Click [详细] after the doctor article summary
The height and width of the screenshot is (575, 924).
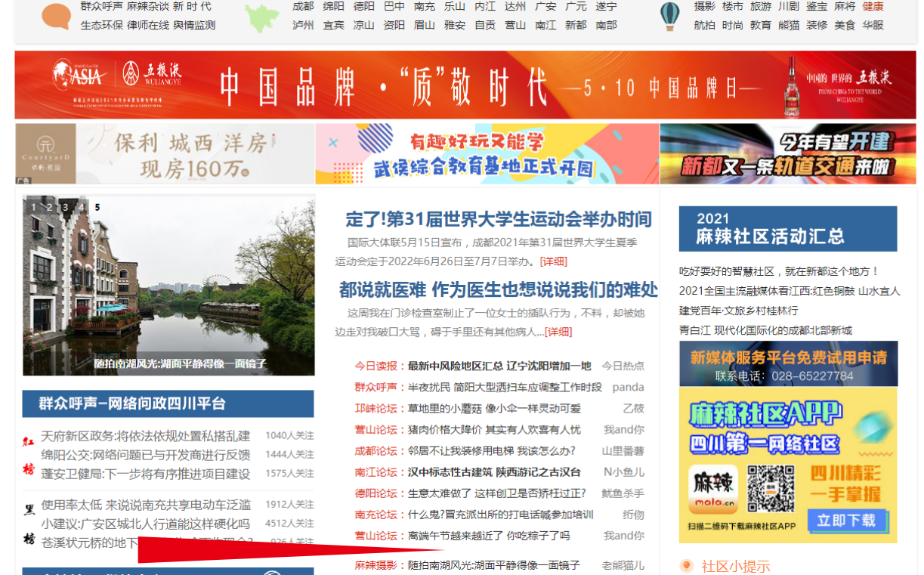[x=558, y=332]
